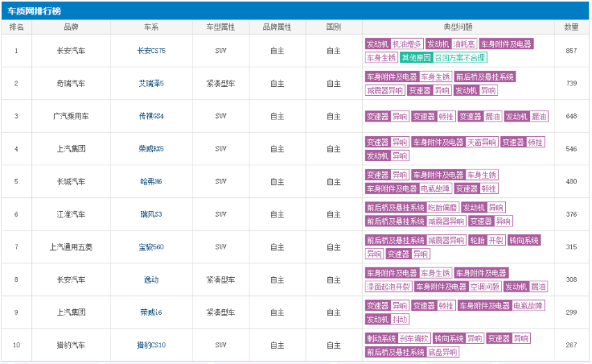Open the 逸动 car series link
This screenshot has height=364, width=592.
point(151,280)
